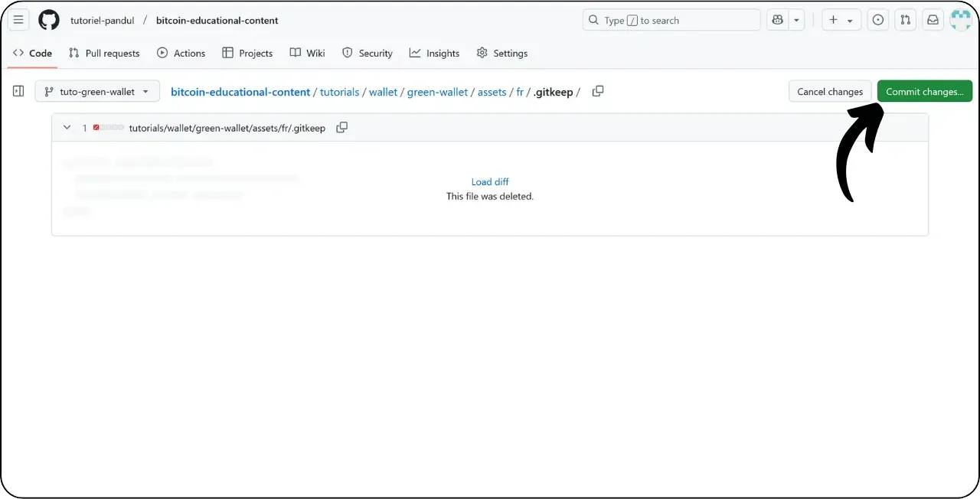
Task: Click the search magnifier in the search bar
Action: pyautogui.click(x=593, y=19)
